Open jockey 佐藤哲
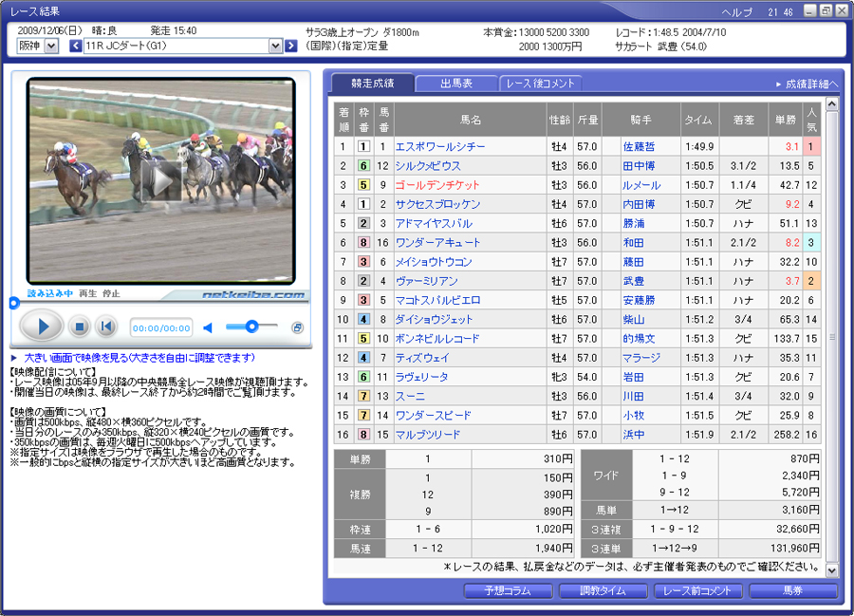The width and height of the screenshot is (854, 616). [x=639, y=146]
